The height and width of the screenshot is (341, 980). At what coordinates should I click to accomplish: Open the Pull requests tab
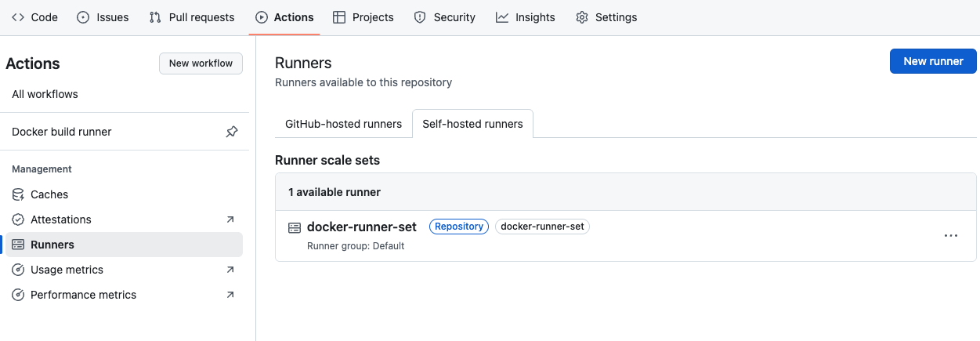click(x=191, y=17)
